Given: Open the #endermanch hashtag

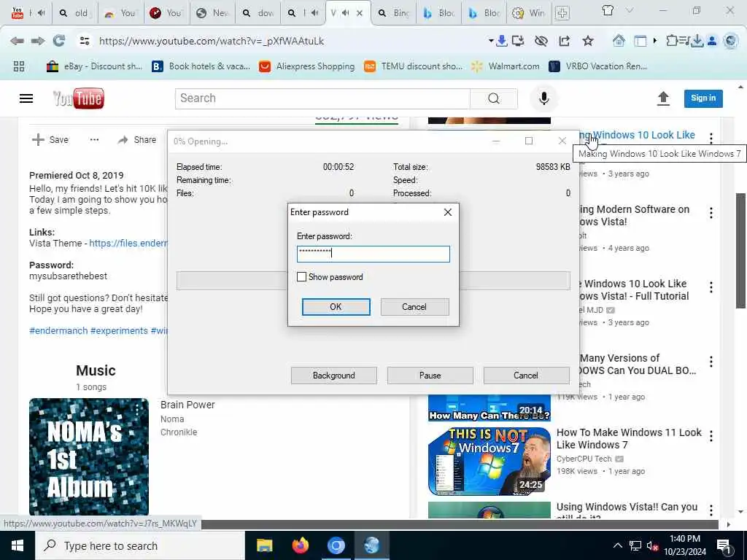Looking at the screenshot, I should coord(58,330).
